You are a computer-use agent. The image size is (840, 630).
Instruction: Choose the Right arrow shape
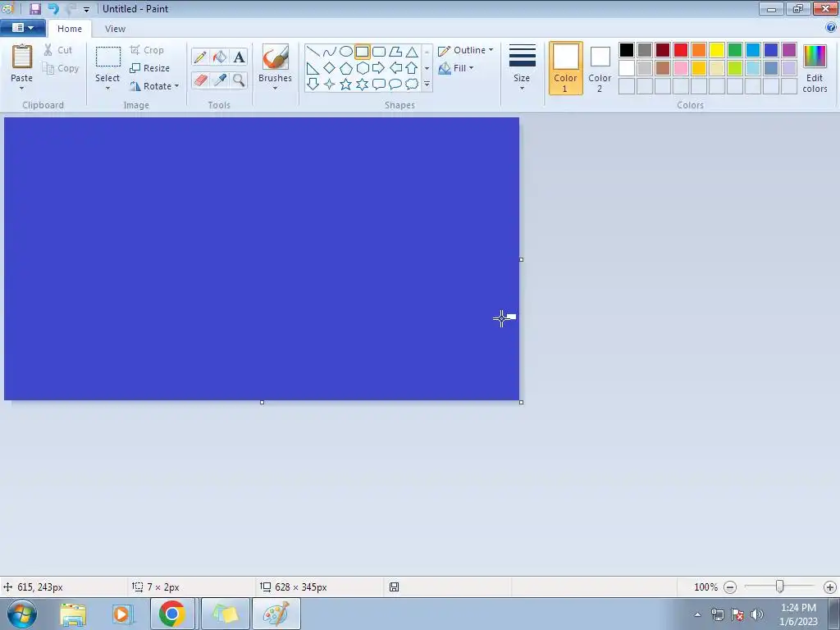pos(379,68)
